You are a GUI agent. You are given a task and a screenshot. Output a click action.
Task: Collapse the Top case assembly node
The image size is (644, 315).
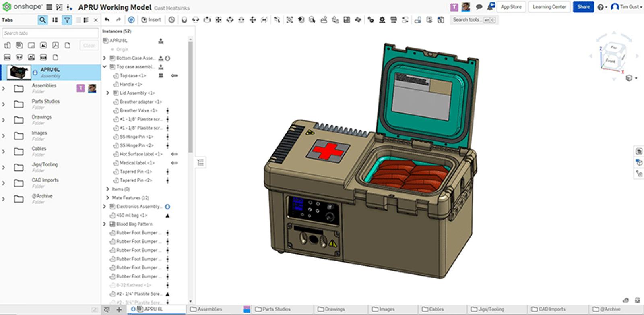[x=105, y=67]
